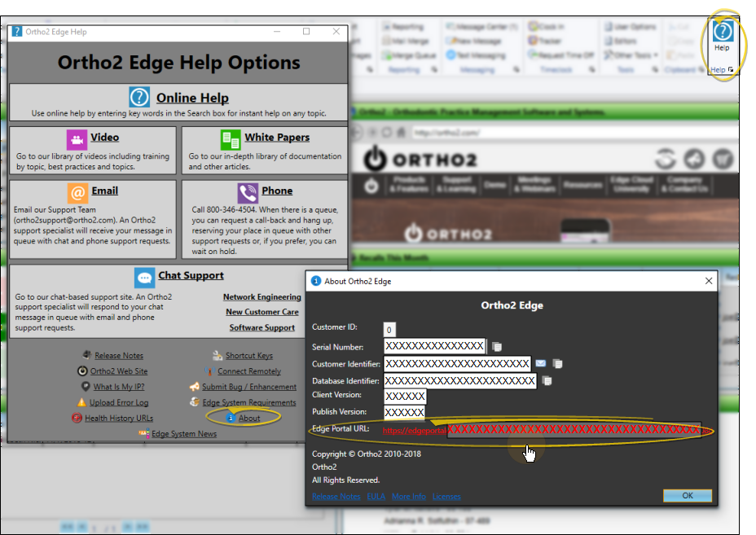The height and width of the screenshot is (535, 756).
Task: Open the About link
Action: pyautogui.click(x=248, y=419)
